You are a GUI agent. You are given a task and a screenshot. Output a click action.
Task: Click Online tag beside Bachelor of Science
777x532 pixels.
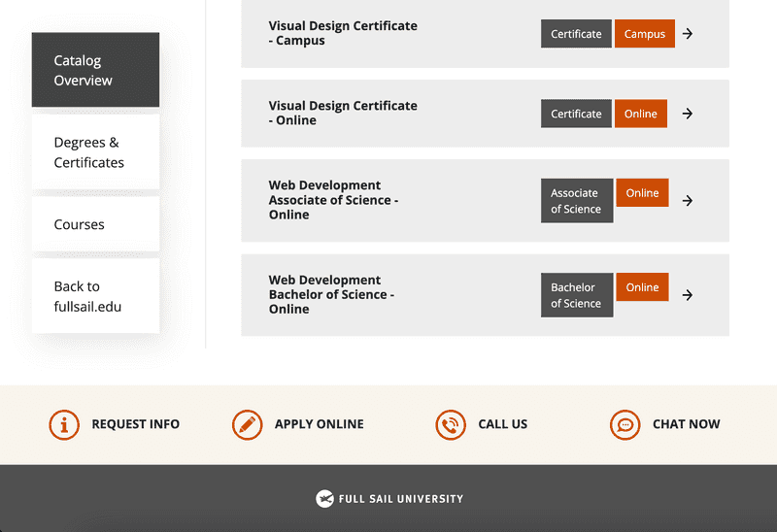[642, 286]
